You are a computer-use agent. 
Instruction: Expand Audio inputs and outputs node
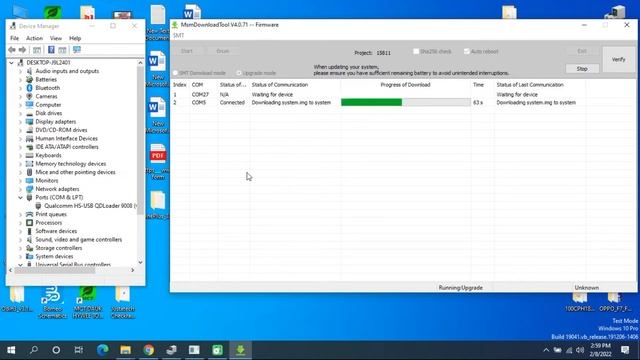click(20, 71)
